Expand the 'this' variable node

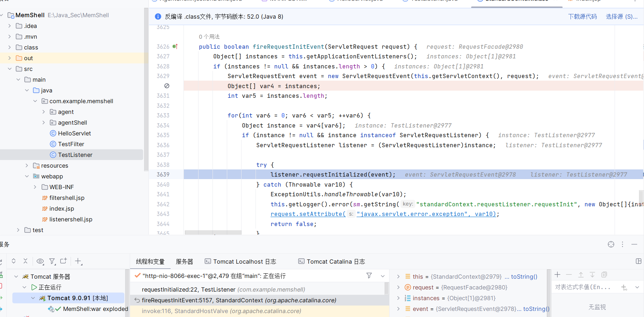tap(398, 277)
